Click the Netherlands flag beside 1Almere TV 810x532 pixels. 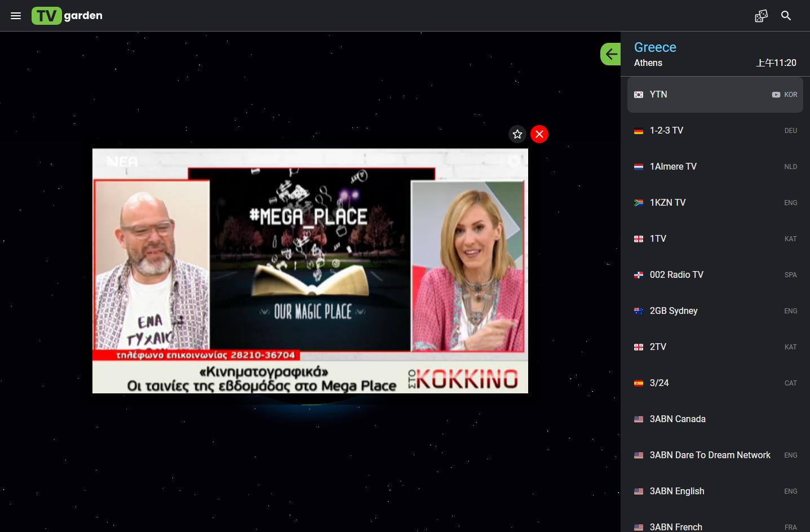click(x=639, y=167)
